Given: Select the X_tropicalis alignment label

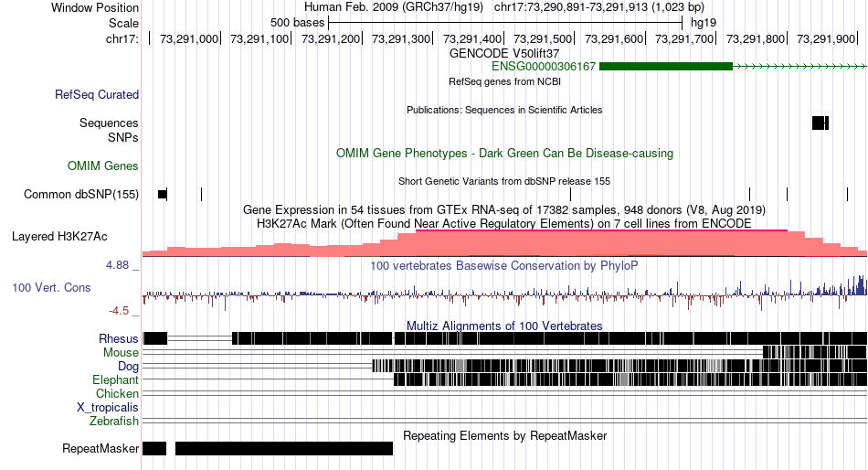Looking at the screenshot, I should point(108,408).
